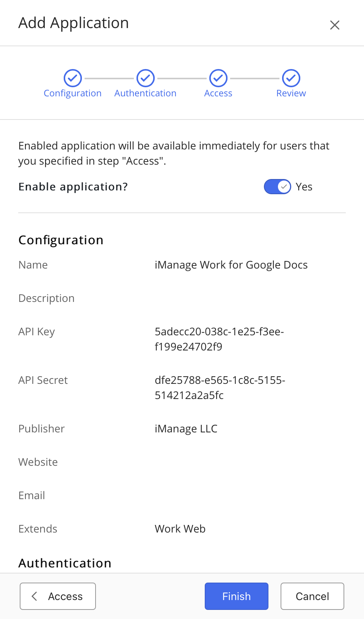Click the Configuration step checkmark circle

(73, 79)
